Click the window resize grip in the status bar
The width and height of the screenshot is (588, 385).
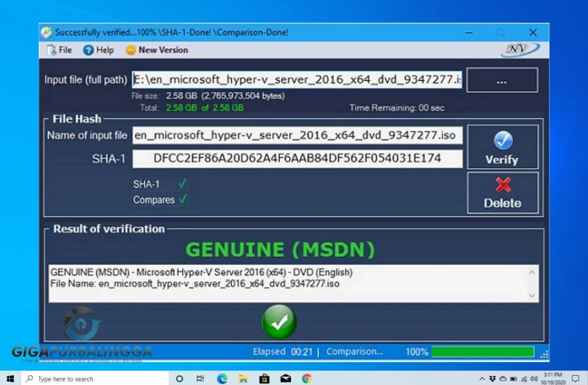point(544,354)
